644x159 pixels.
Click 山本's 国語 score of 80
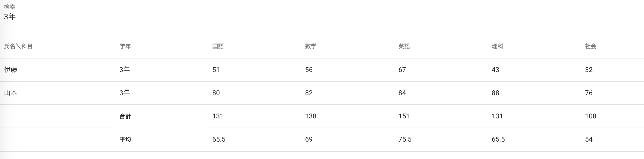[216, 93]
